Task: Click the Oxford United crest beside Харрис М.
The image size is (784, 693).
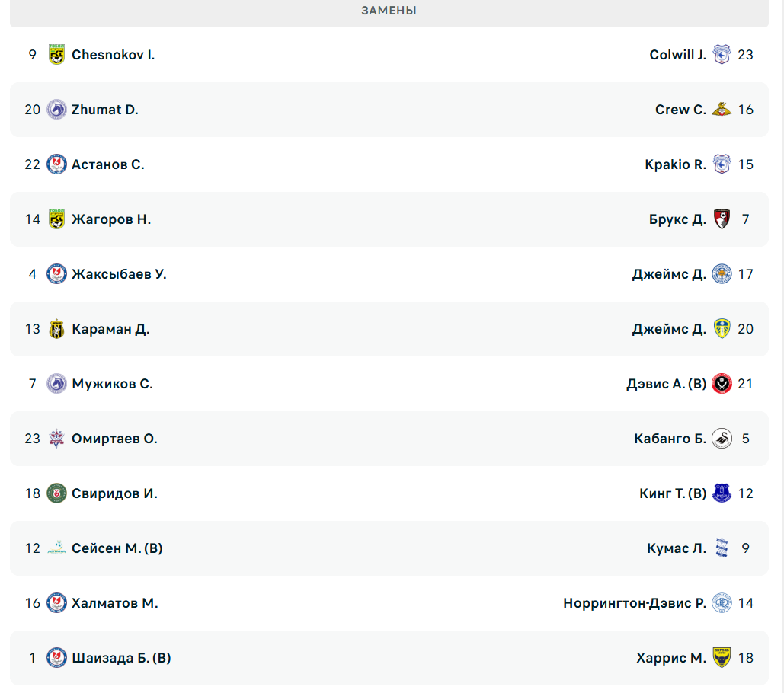Action: tap(722, 658)
